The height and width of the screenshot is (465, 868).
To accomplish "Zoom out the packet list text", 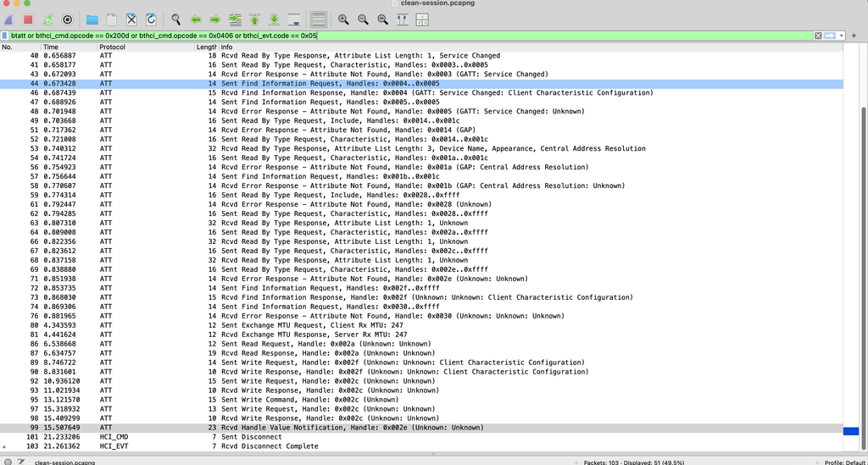I will pos(363,20).
